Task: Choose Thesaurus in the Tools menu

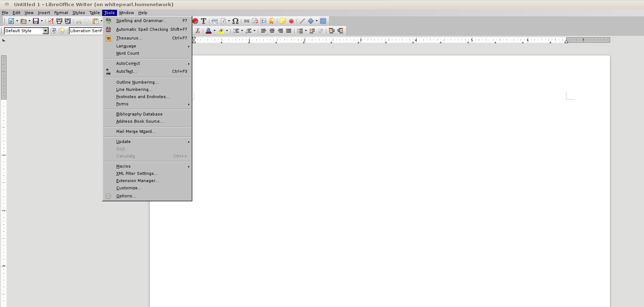Action: tap(147, 38)
